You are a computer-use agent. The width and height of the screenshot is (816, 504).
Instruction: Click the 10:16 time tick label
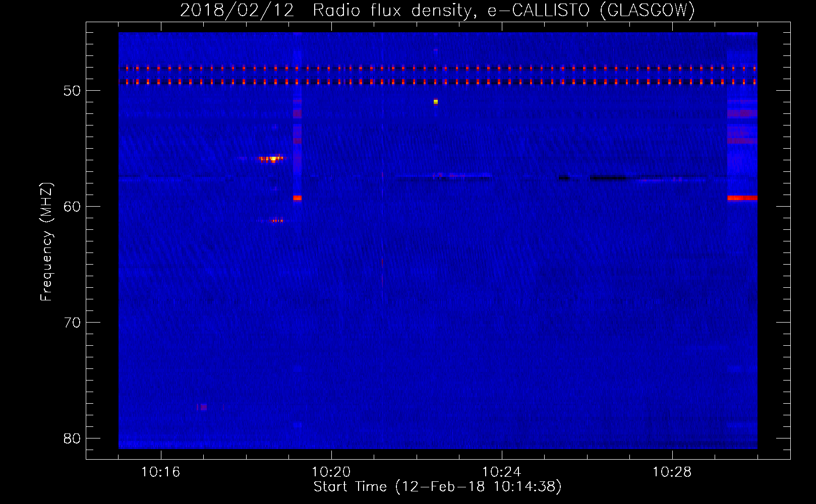(160, 472)
